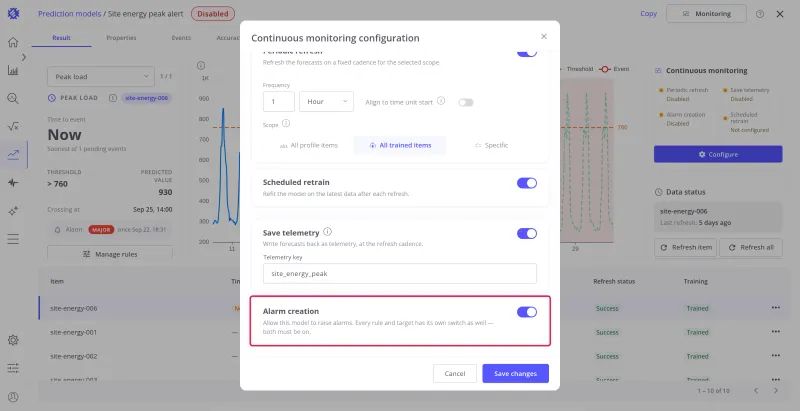Click the Refresh all button
Image resolution: width=800 pixels, height=411 pixels.
(751, 247)
